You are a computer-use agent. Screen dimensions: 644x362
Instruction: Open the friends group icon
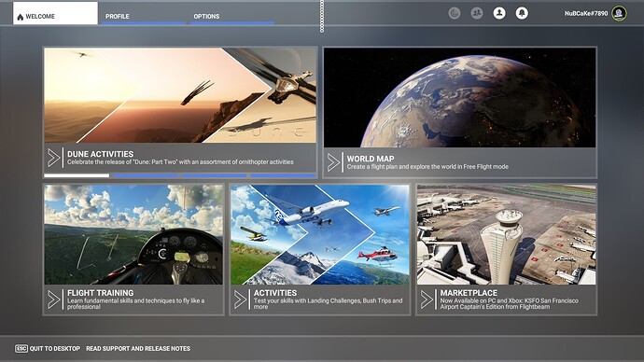pyautogui.click(x=476, y=13)
